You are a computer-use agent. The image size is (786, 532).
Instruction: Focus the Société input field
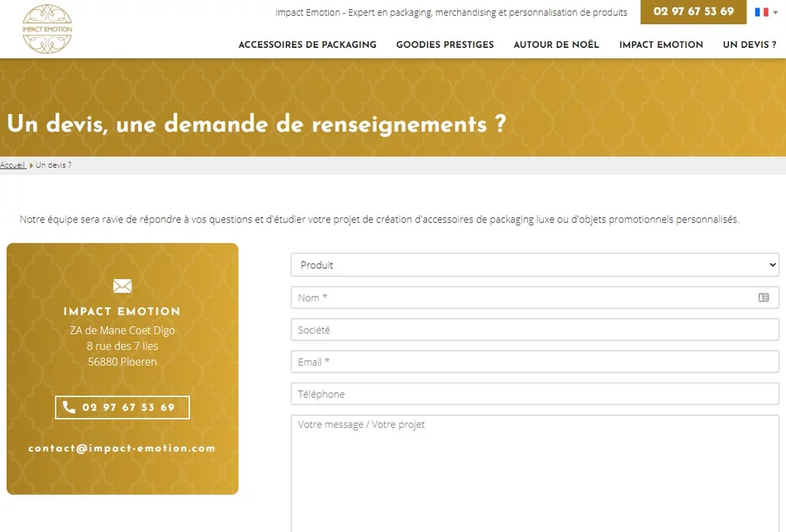(x=534, y=330)
